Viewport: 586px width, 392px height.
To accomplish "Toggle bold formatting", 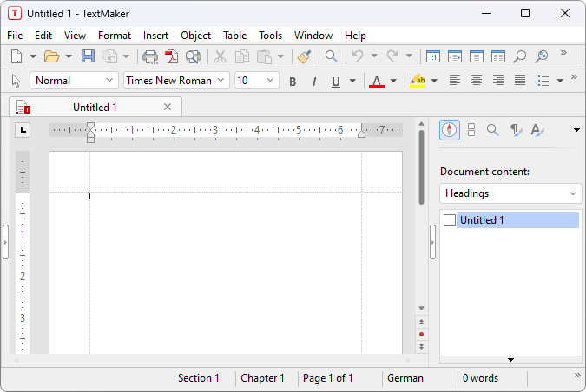I will point(293,82).
